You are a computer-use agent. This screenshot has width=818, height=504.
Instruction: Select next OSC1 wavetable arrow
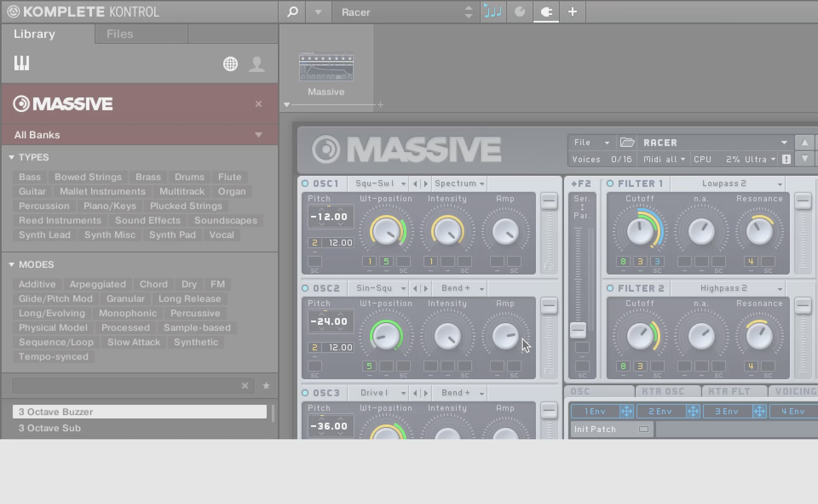click(x=426, y=183)
